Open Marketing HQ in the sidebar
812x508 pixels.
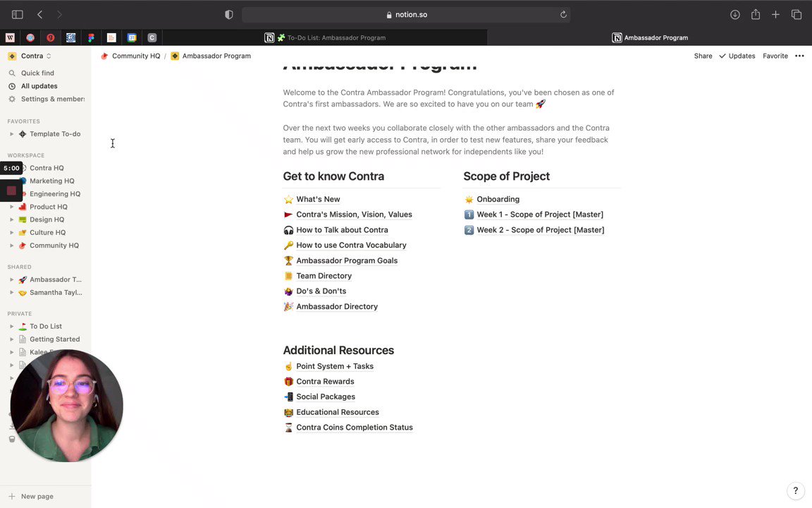point(51,181)
